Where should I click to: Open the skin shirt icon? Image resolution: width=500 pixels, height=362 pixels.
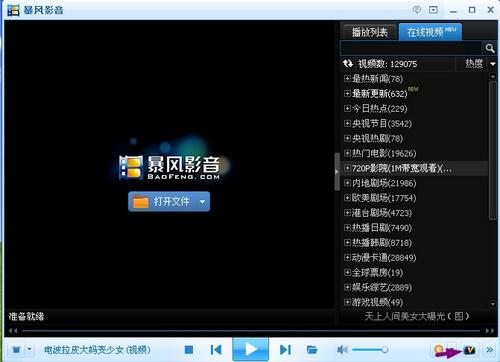(16, 350)
